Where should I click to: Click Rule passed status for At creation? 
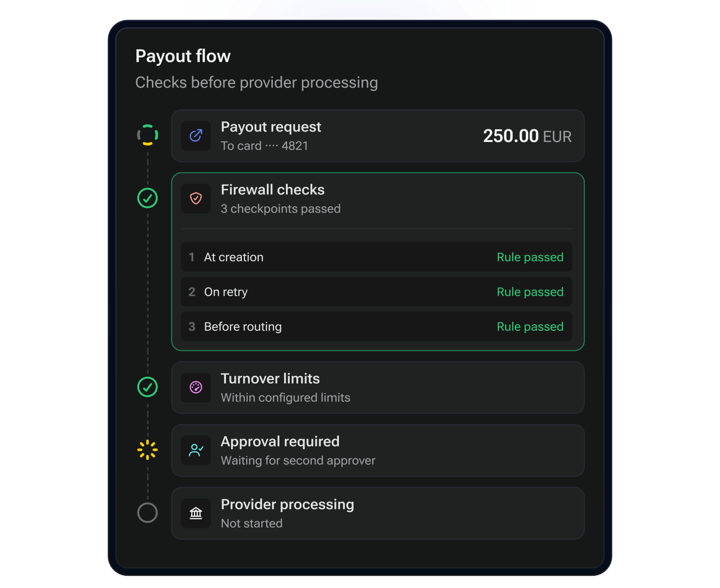click(x=530, y=257)
